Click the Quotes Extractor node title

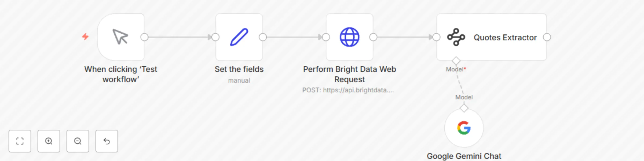tap(505, 37)
